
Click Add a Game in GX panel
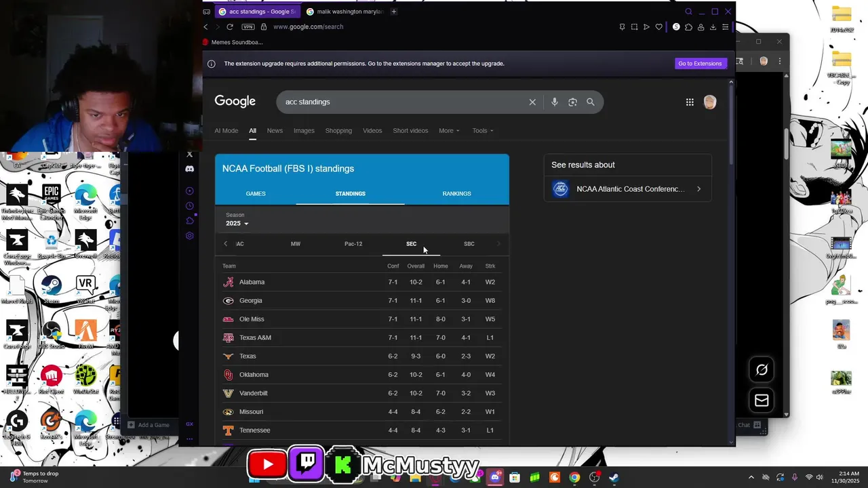[149, 425]
